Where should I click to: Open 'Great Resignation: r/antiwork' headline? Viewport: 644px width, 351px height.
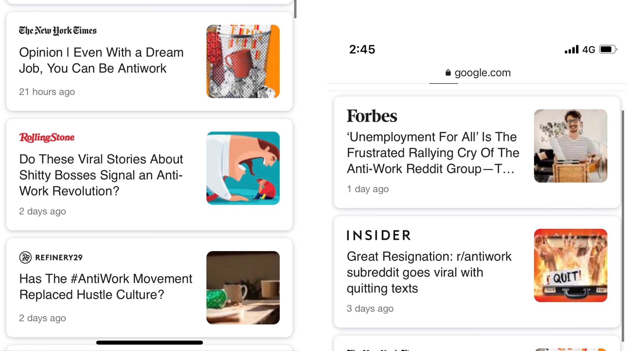point(429,272)
